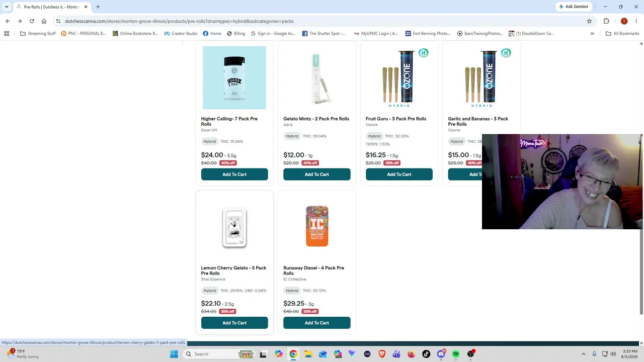Open a new browser tab
Screen dimensions: 644x362
click(98, 7)
